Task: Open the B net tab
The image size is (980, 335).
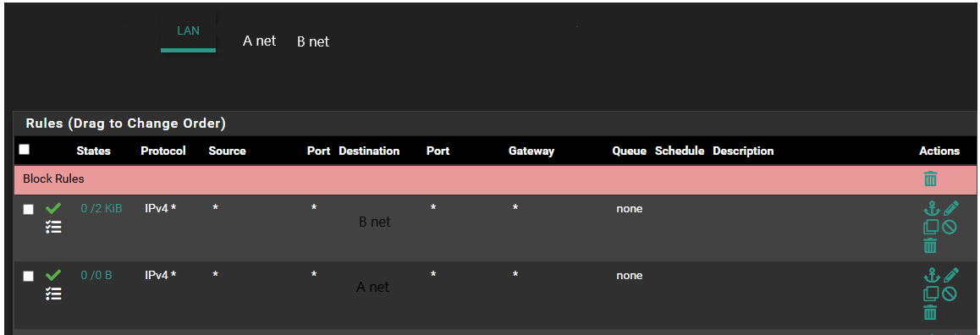Action: [313, 42]
